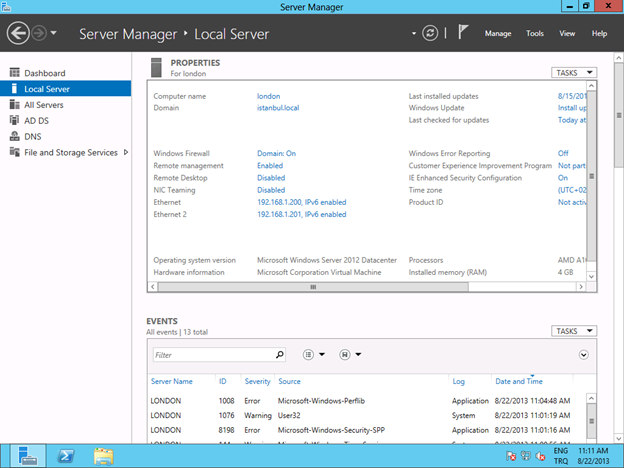Click the DNS role icon
Image resolution: width=624 pixels, height=468 pixels.
[x=14, y=136]
